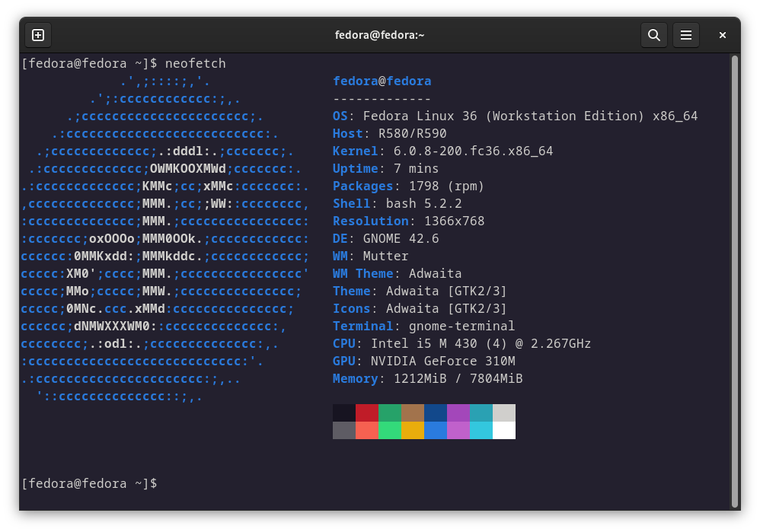Open the hamburger menu

pos(686,35)
